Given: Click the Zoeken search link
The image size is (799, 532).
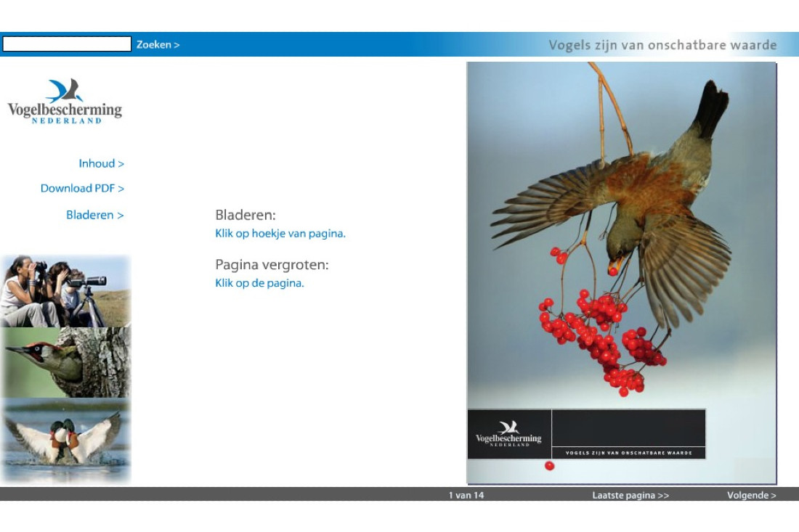Looking at the screenshot, I should (158, 44).
